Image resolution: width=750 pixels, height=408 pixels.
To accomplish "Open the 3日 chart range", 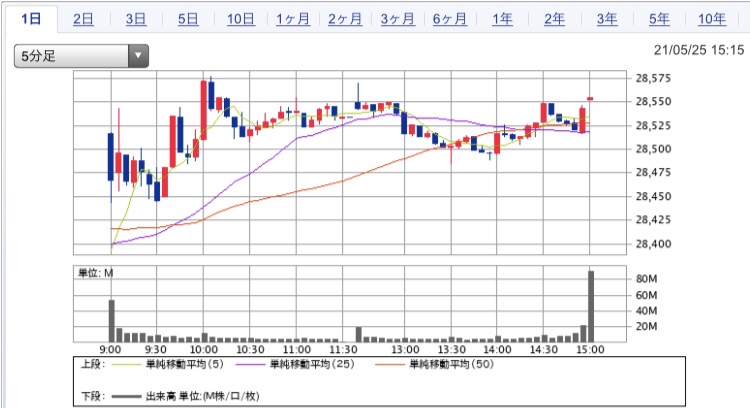I will coord(136,19).
